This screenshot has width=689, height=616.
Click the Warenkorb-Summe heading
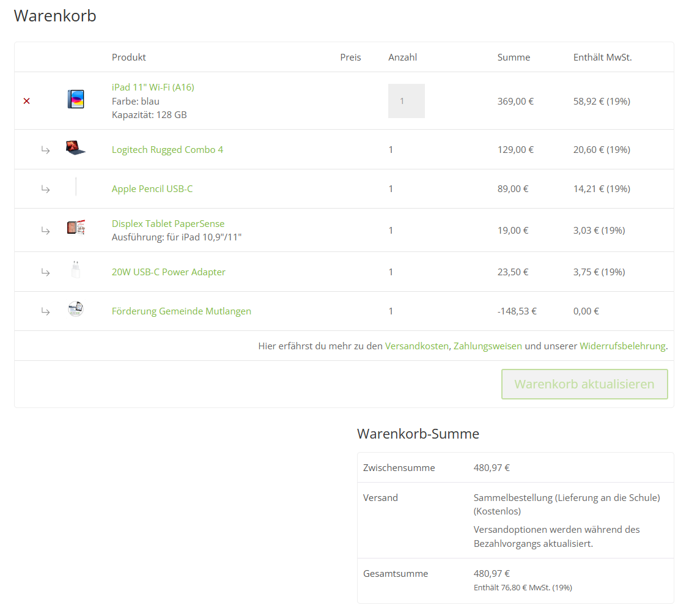pos(418,434)
